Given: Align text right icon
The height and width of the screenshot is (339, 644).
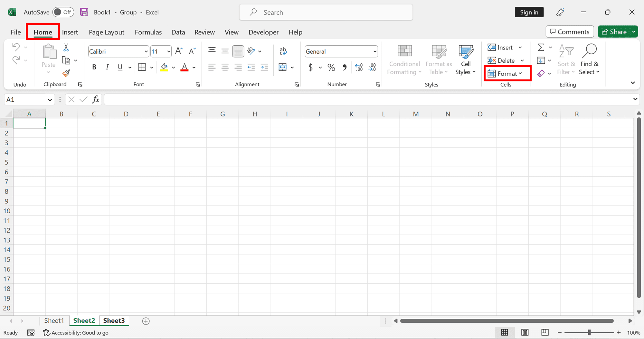Looking at the screenshot, I should (x=238, y=67).
